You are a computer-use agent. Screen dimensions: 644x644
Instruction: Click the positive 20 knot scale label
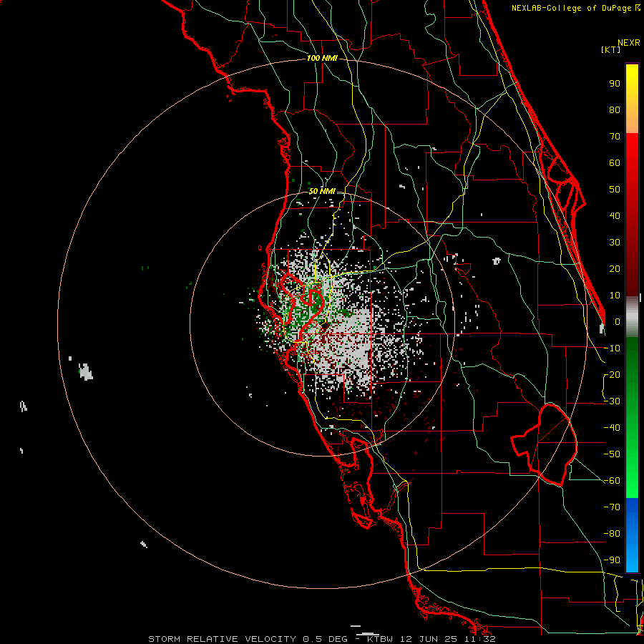615,268
